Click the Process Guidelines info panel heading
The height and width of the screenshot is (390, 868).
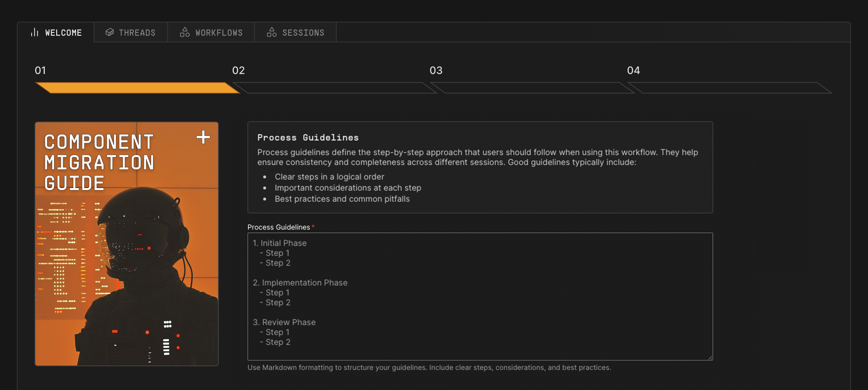pos(308,137)
